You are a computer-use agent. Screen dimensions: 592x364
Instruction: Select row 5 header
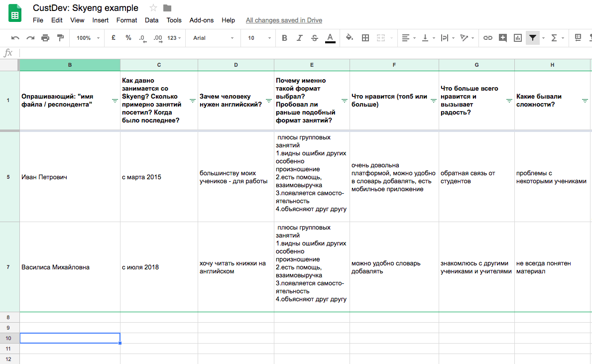coord(8,177)
